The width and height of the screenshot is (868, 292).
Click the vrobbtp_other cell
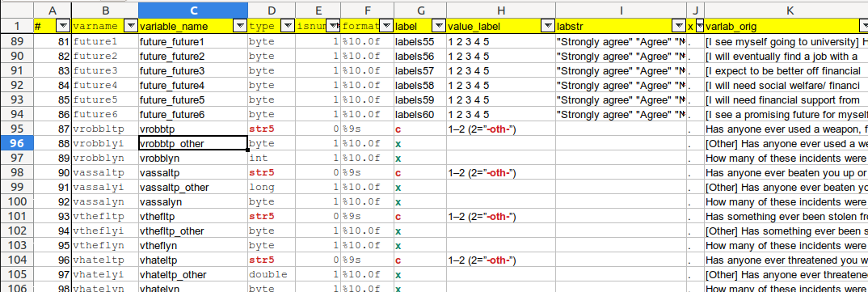coord(192,143)
